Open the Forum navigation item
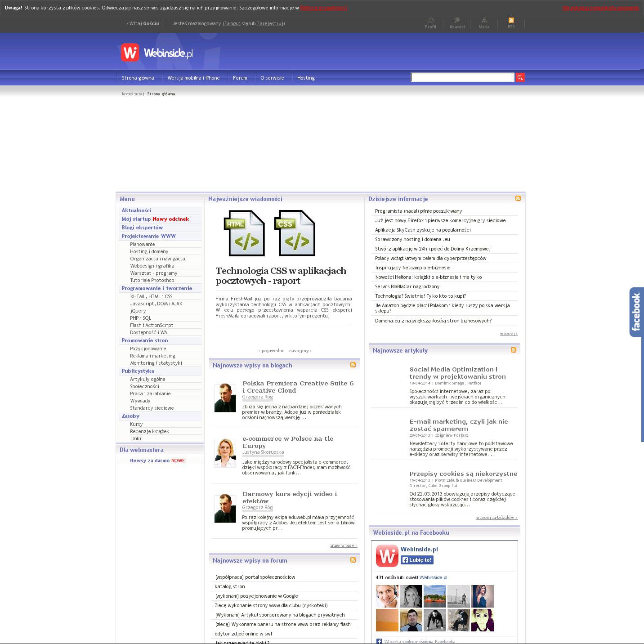644x644 pixels. pos(240,78)
